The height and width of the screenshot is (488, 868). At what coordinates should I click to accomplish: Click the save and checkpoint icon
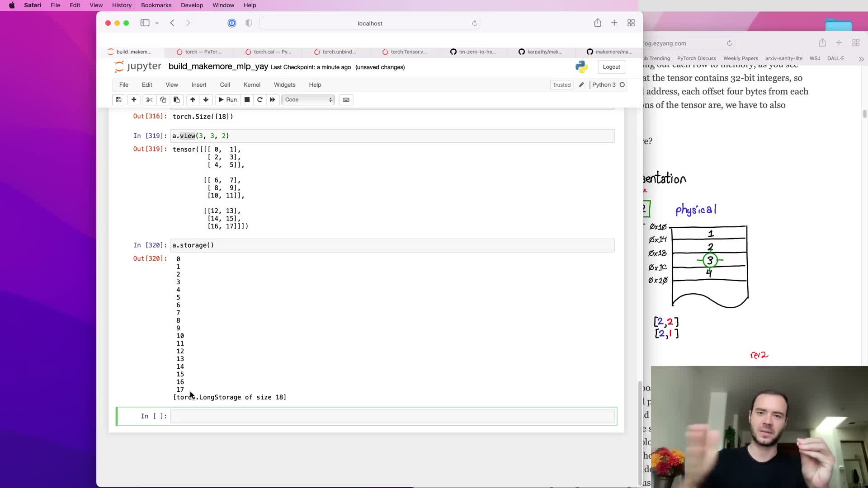[x=118, y=99]
